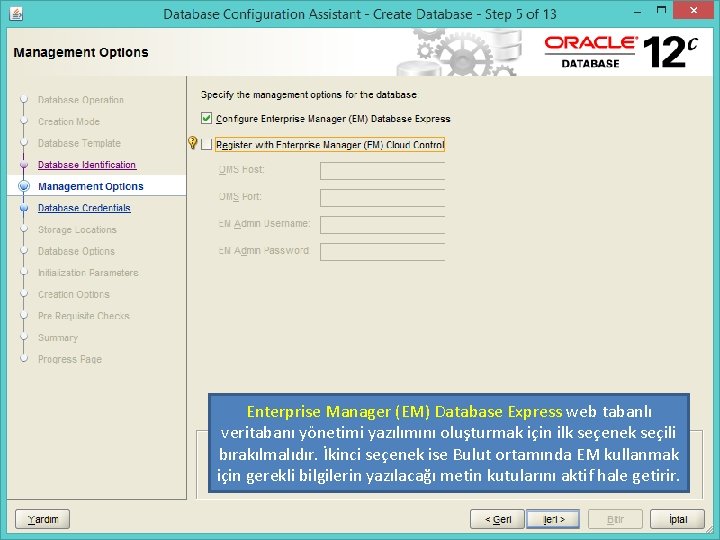Cancel the wizard with İptal button
The image size is (720, 540).
(x=677, y=519)
